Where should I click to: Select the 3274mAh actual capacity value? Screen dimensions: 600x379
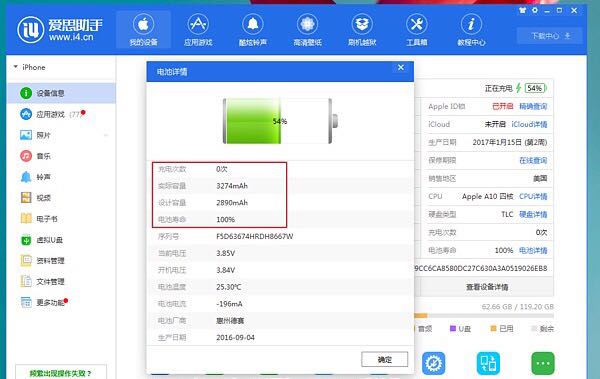(232, 186)
